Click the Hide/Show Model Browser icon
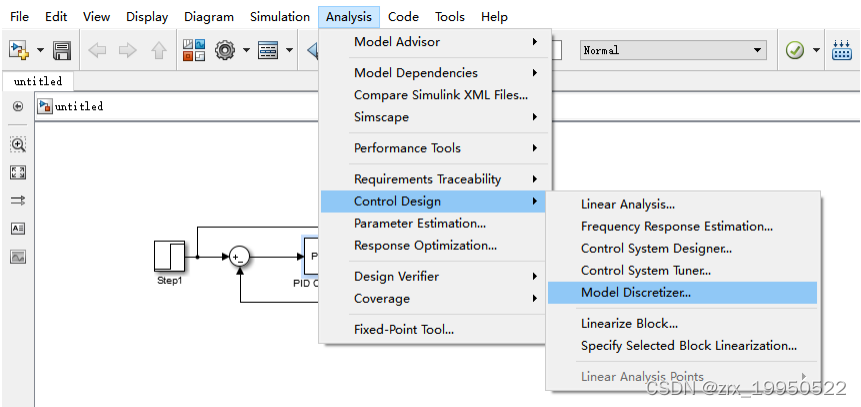861x407 pixels. [x=18, y=106]
